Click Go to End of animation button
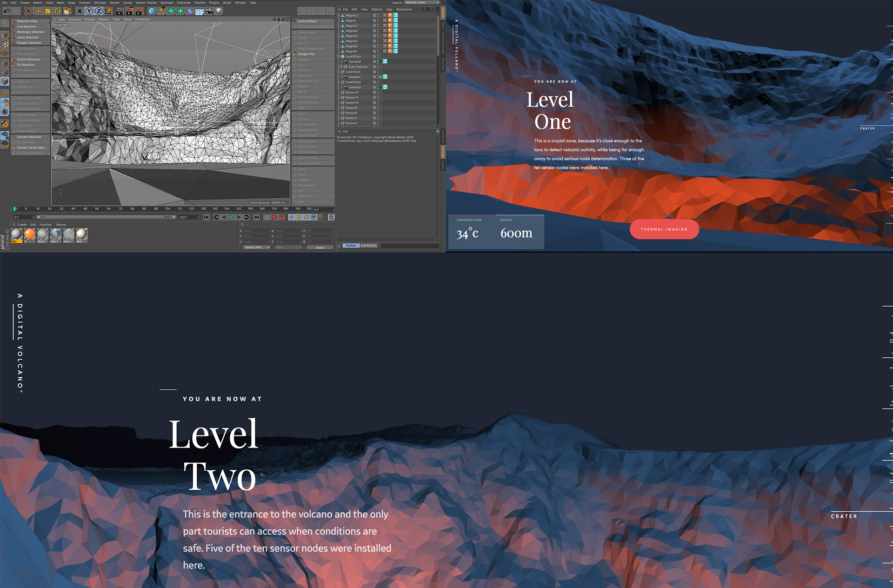 tap(256, 217)
